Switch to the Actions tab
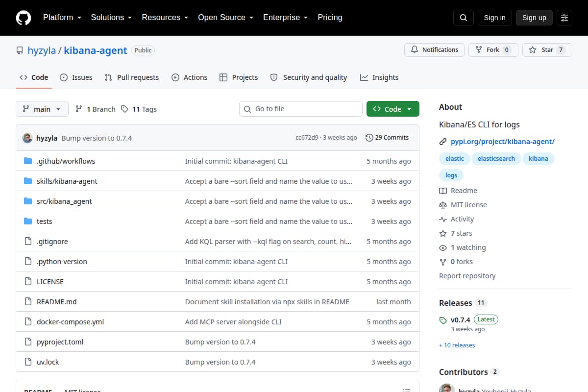The width and height of the screenshot is (588, 392). (189, 77)
